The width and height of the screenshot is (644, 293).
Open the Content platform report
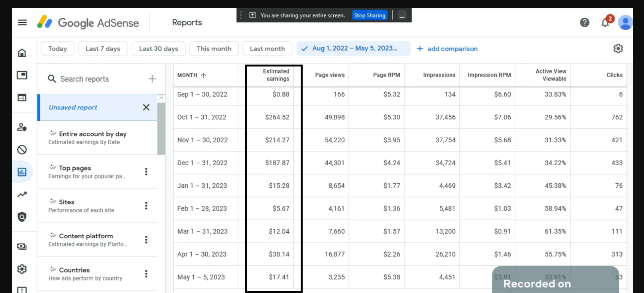coord(97,240)
